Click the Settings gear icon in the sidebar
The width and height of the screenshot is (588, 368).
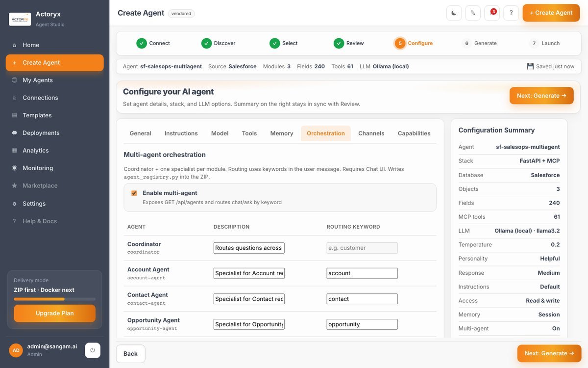coord(14,204)
